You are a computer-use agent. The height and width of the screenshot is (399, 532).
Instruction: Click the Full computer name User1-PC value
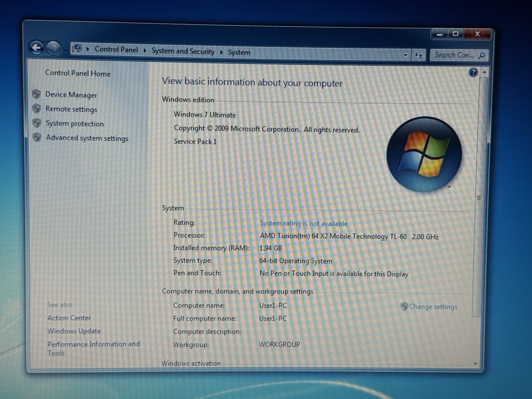click(x=273, y=318)
